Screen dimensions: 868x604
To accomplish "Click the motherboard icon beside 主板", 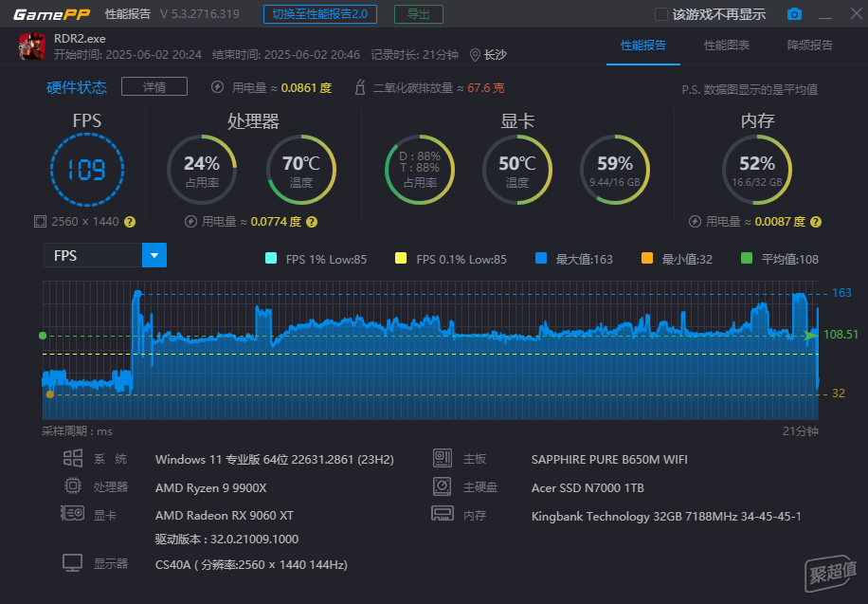I will pyautogui.click(x=443, y=458).
